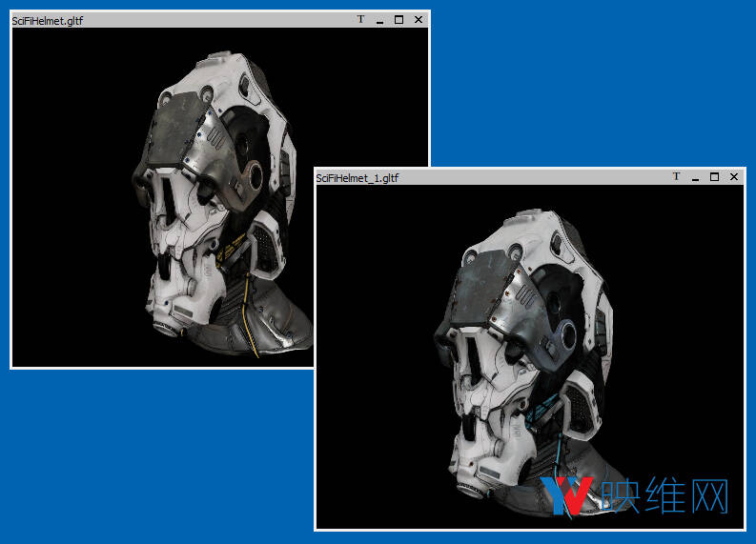Click the circular ear ring on SciFiHelmet.gltf helmet
756x544 pixels.
pos(252,174)
